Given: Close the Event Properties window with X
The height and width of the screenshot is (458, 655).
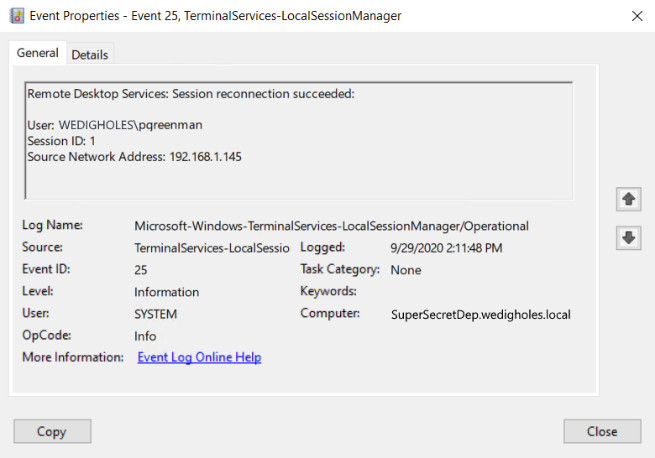Looking at the screenshot, I should coord(637,16).
